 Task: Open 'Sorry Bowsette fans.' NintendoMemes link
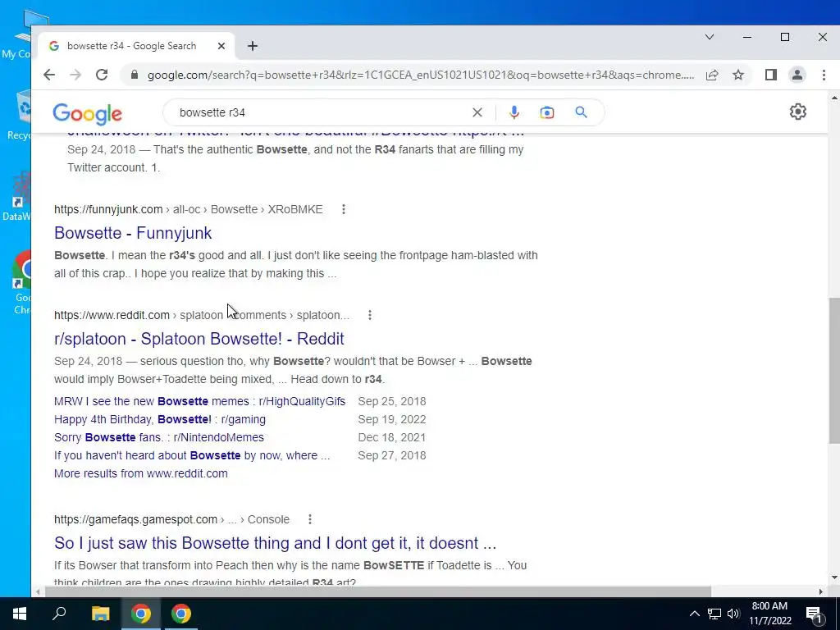[158, 437]
